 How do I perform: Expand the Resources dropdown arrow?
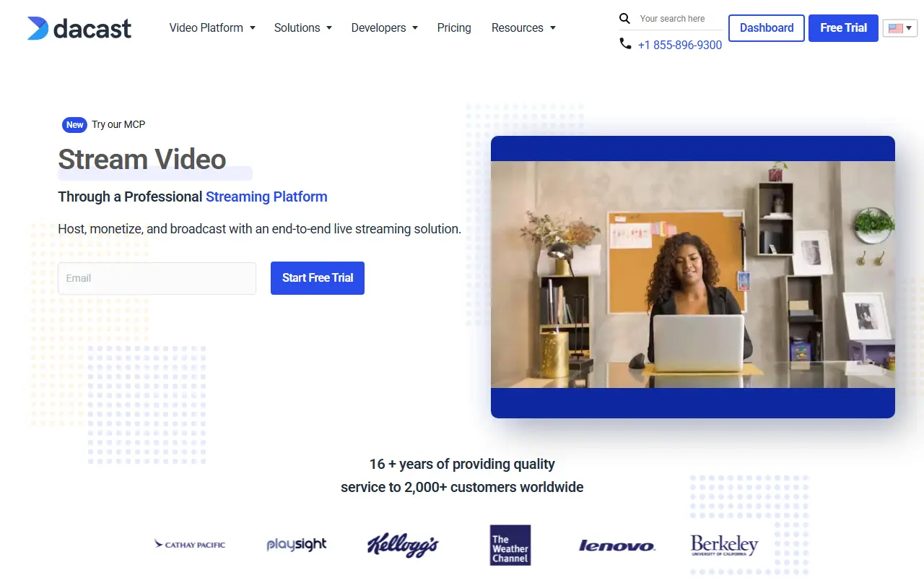(x=553, y=28)
